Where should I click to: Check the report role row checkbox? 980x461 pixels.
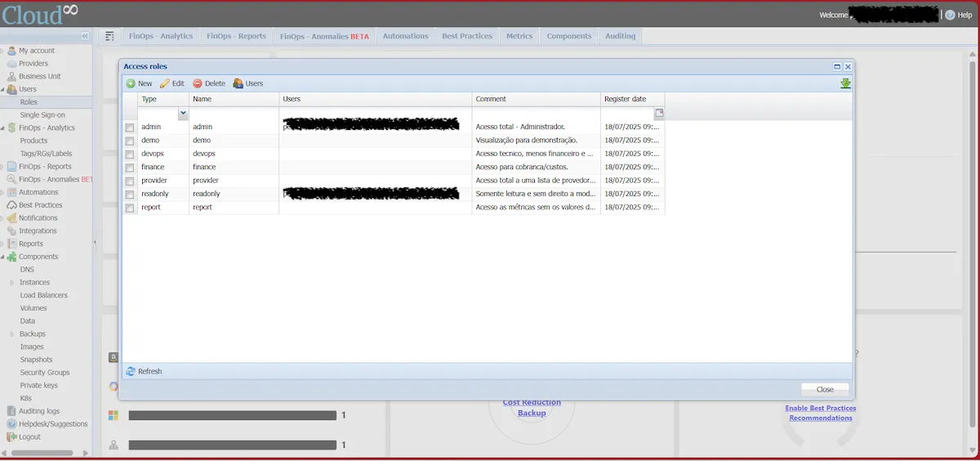[x=130, y=208]
